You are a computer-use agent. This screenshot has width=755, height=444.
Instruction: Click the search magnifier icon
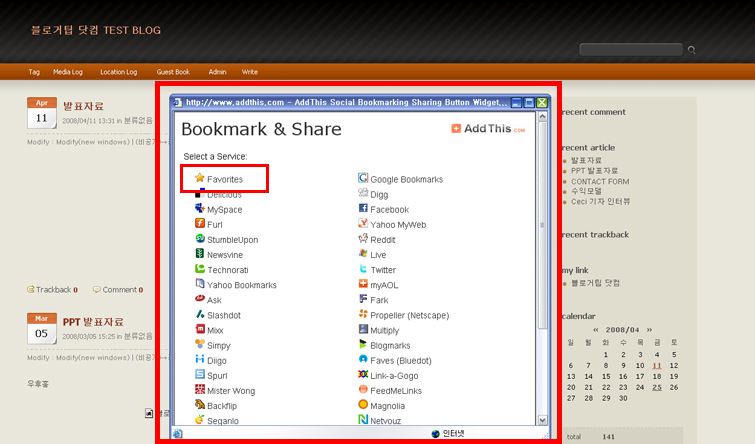pyautogui.click(x=691, y=50)
